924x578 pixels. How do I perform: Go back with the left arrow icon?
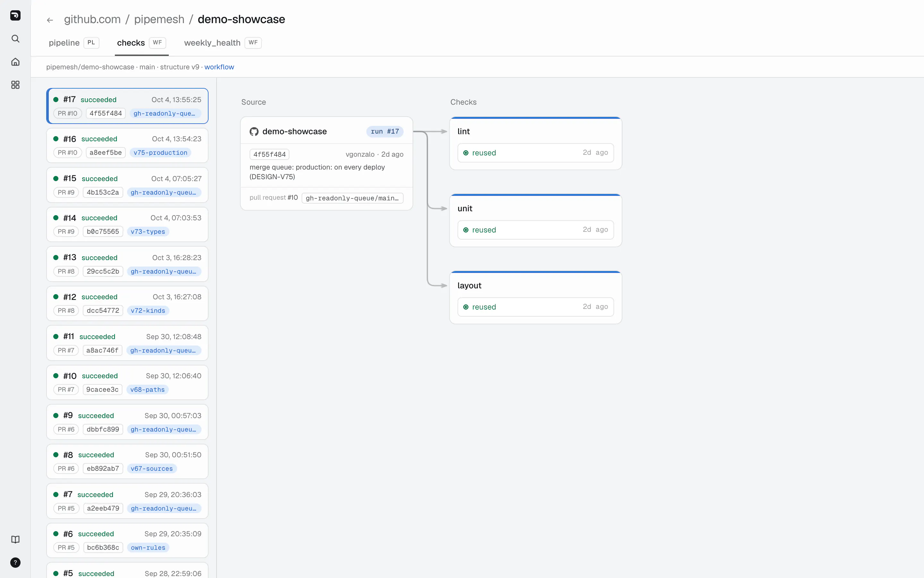click(50, 20)
